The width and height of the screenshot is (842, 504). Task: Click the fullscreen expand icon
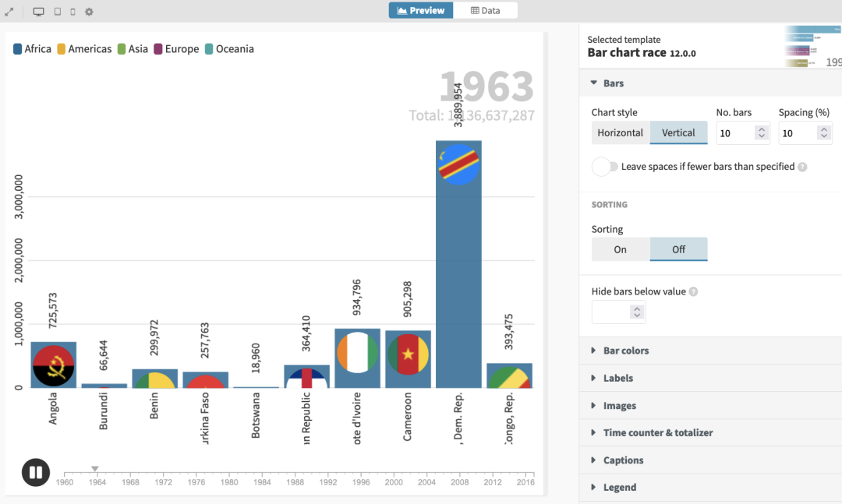pos(9,12)
